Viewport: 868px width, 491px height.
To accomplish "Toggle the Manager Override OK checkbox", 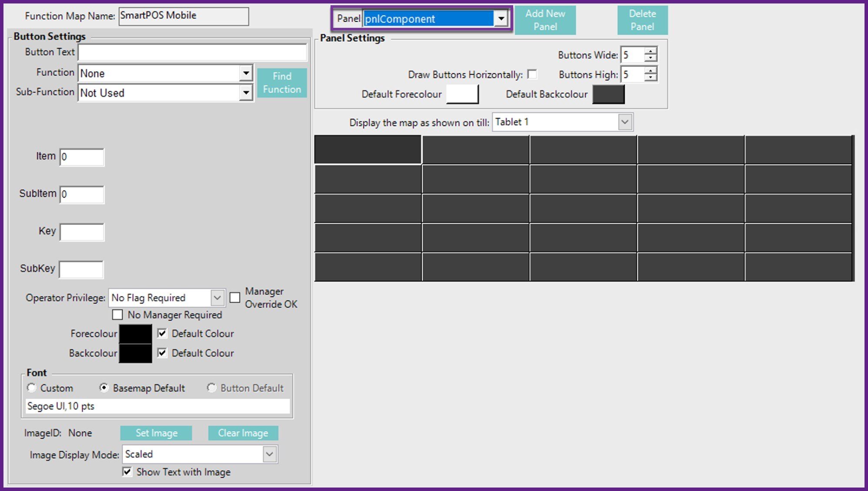I will (235, 298).
